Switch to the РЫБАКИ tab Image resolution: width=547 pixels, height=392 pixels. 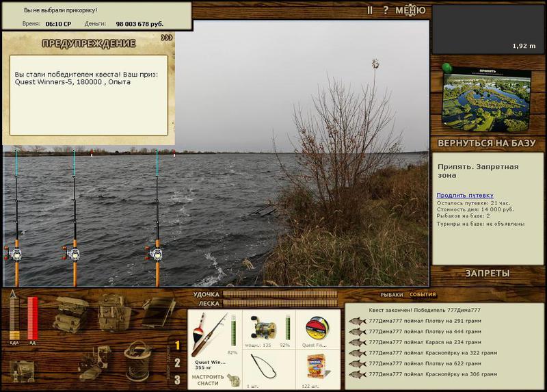coord(392,295)
